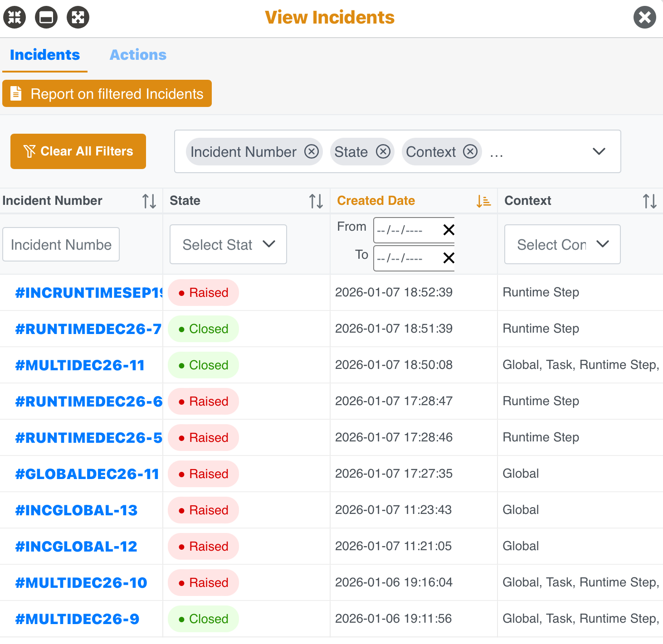Viewport: 663px width, 644px height.
Task: Switch to the Actions tab
Action: (138, 55)
